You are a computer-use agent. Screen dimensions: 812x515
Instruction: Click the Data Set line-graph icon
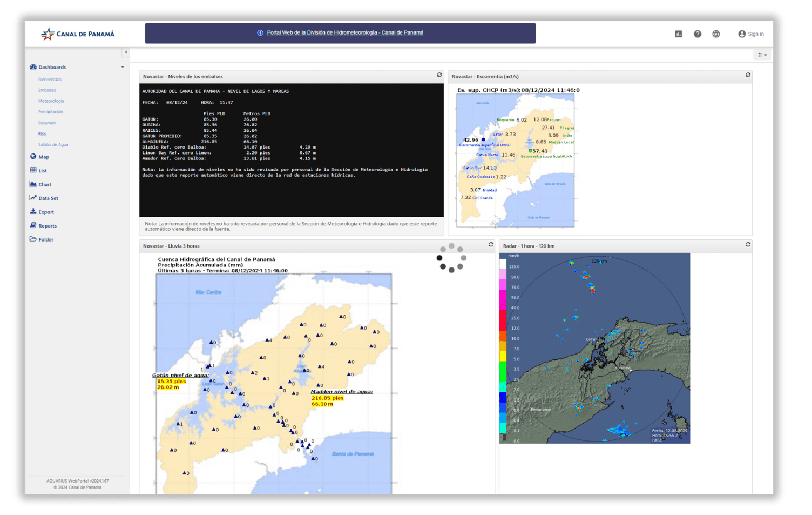33,198
